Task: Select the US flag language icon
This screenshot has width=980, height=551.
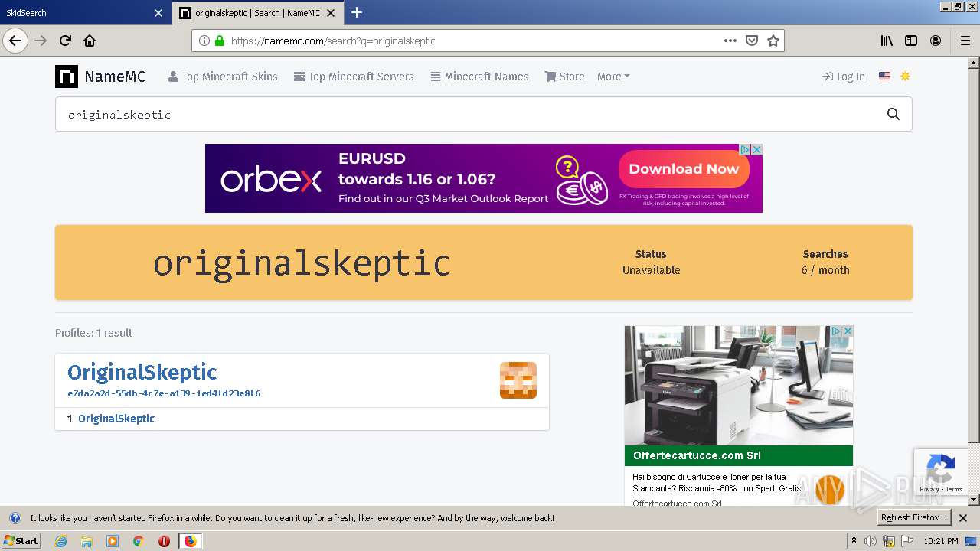Action: (884, 77)
